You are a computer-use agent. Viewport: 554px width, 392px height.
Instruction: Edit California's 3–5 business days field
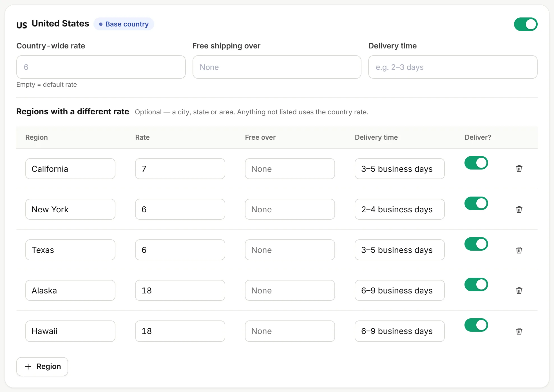pyautogui.click(x=400, y=169)
